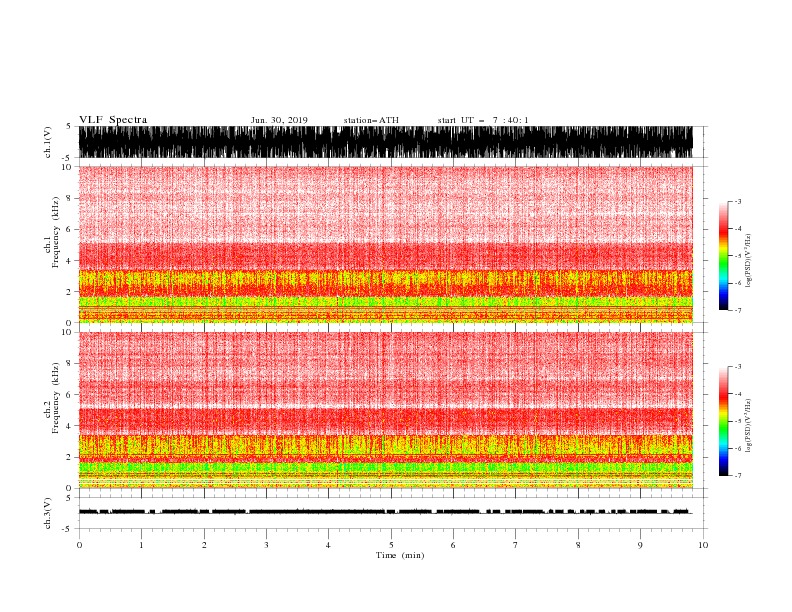Click "-7" on the ch.2 color bar
Image resolution: width=792 pixels, height=612 pixels.
pos(738,476)
